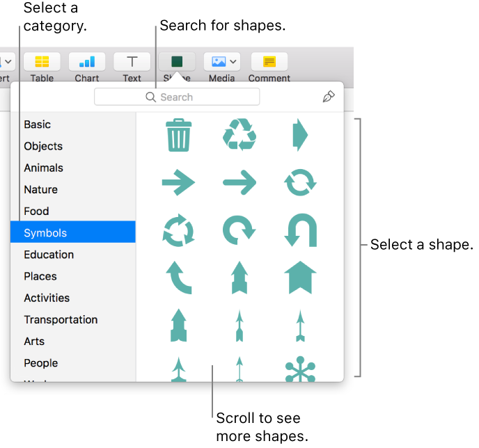
Task: Open the Insert dropdown chevron
Action: [8, 62]
